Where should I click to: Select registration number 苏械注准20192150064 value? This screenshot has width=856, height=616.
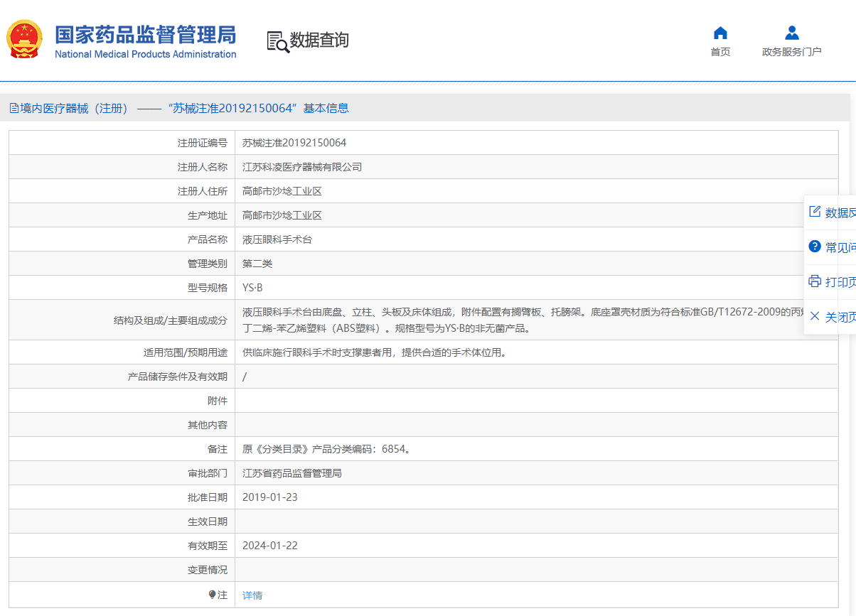click(294, 143)
